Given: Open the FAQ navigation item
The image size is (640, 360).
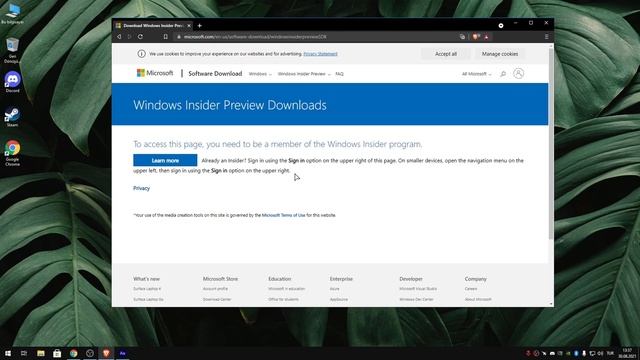Looking at the screenshot, I should (339, 74).
